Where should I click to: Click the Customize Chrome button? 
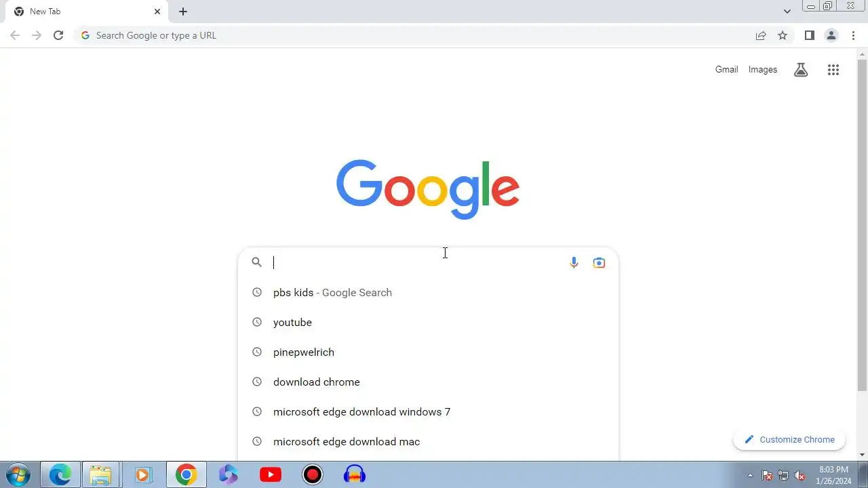(789, 440)
